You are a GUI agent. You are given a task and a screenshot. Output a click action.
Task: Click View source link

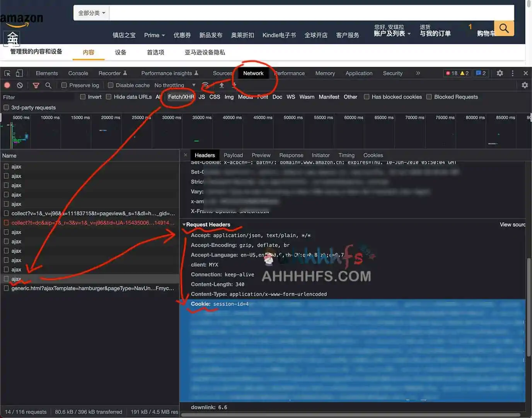coord(512,224)
